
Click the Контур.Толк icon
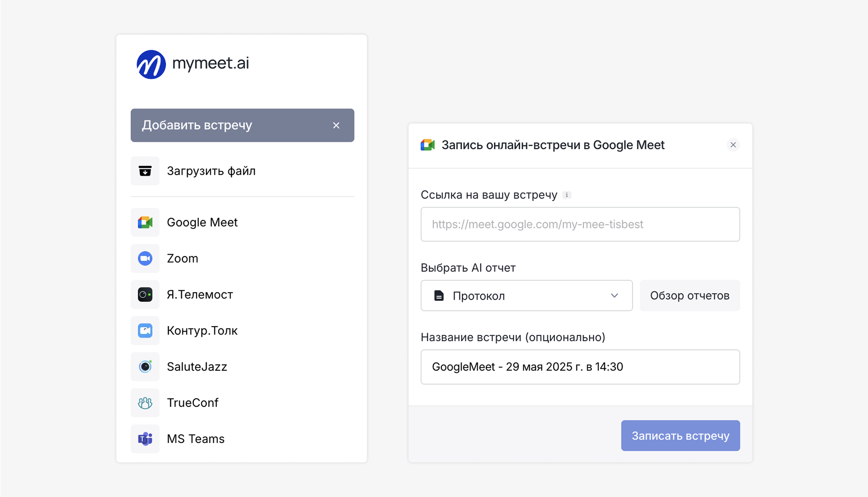tap(145, 330)
